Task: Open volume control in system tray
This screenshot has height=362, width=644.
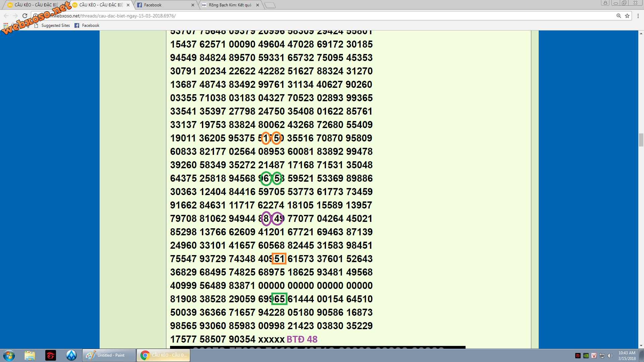Action: pos(610,356)
